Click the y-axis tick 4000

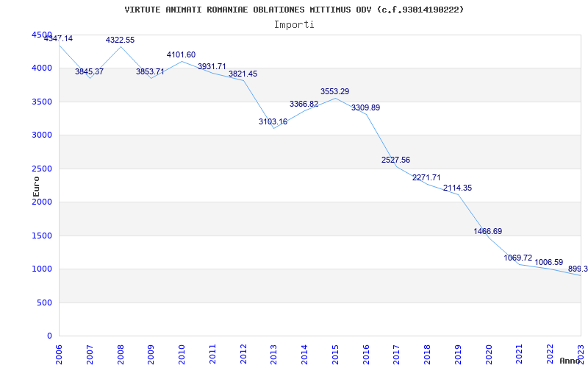tap(42, 68)
